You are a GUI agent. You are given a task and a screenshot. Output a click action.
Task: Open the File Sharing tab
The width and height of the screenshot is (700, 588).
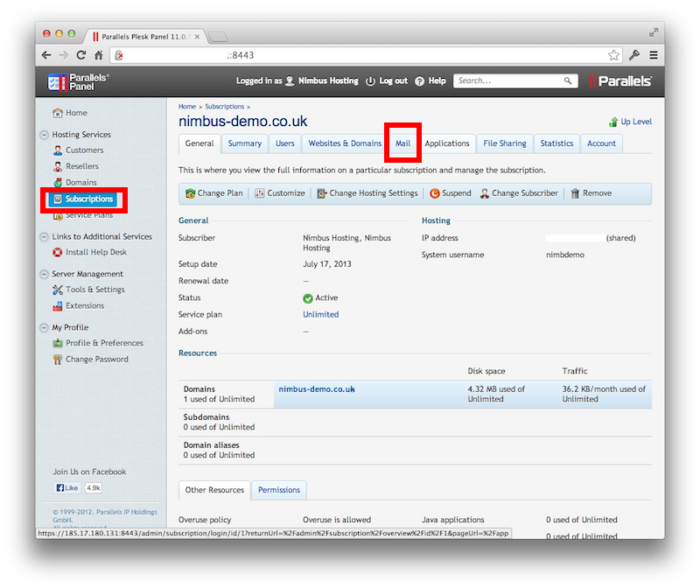pos(505,143)
